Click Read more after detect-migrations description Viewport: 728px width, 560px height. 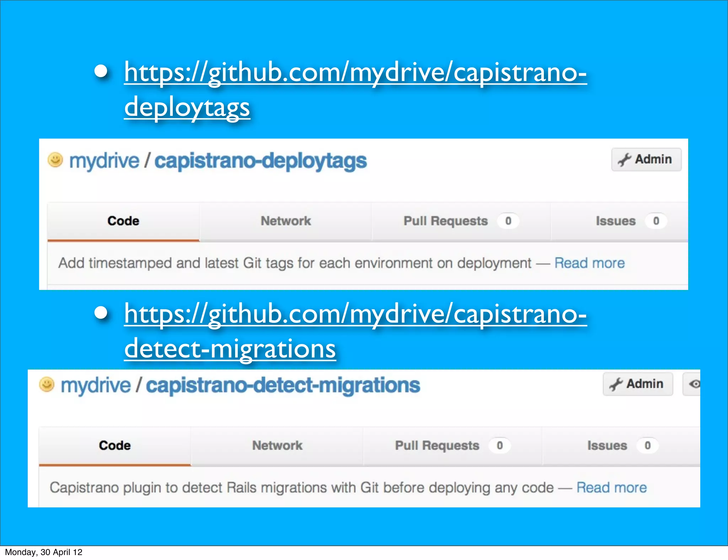611,488
